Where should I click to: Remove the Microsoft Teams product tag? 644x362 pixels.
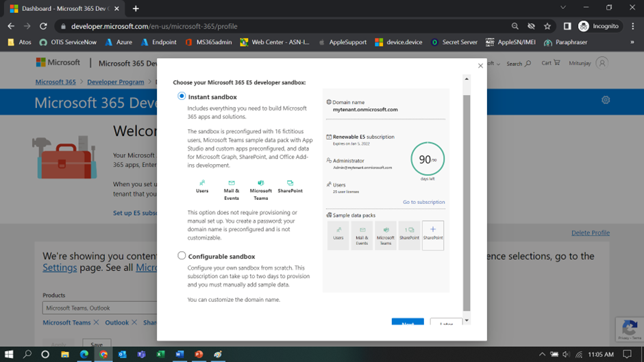click(x=96, y=322)
